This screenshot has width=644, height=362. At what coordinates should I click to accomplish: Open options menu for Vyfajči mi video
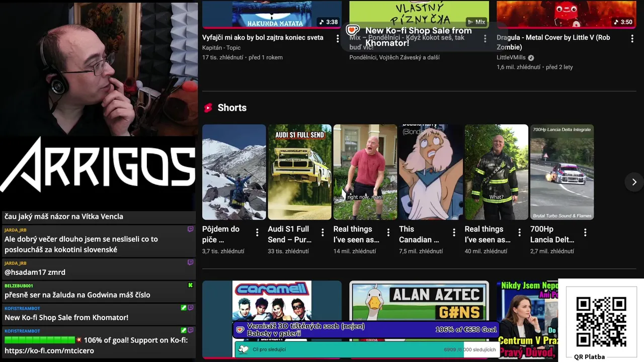338,38
